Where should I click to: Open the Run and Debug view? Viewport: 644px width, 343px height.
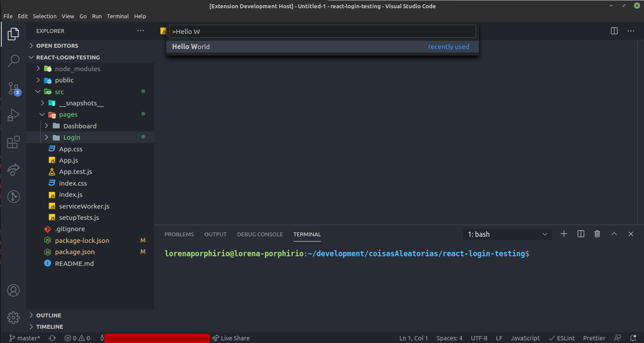(13, 115)
